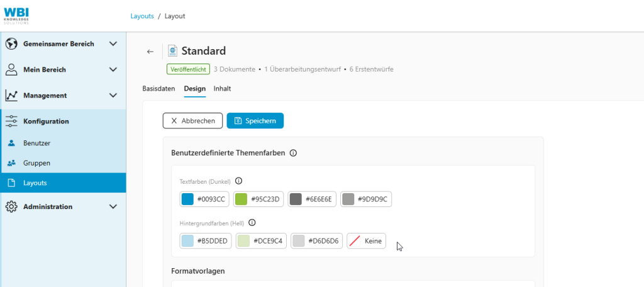Click the 1 Überarbeitungsentwurf text

tap(303, 69)
